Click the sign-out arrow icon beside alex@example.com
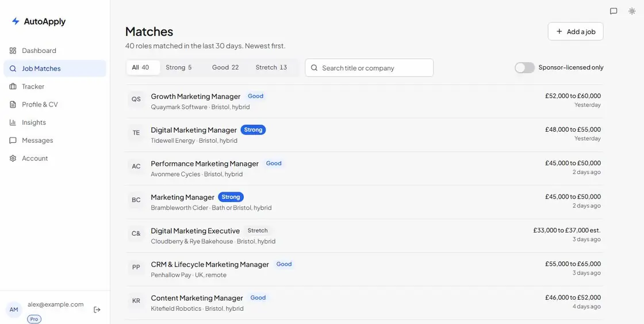Image resolution: width=644 pixels, height=324 pixels. (97, 310)
